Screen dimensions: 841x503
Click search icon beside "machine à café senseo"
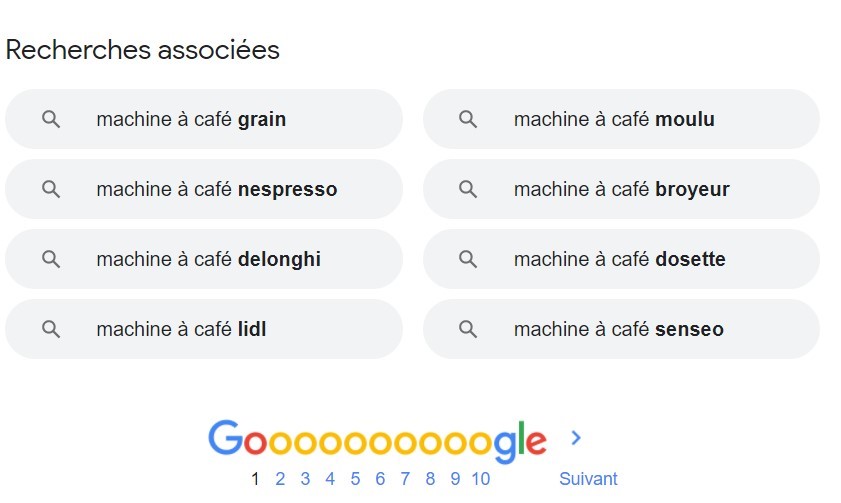pyautogui.click(x=468, y=329)
